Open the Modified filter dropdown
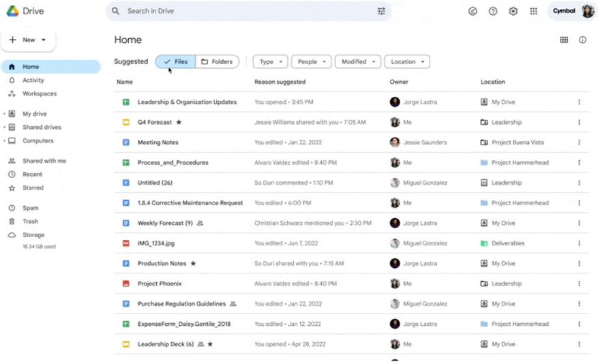 tap(357, 62)
